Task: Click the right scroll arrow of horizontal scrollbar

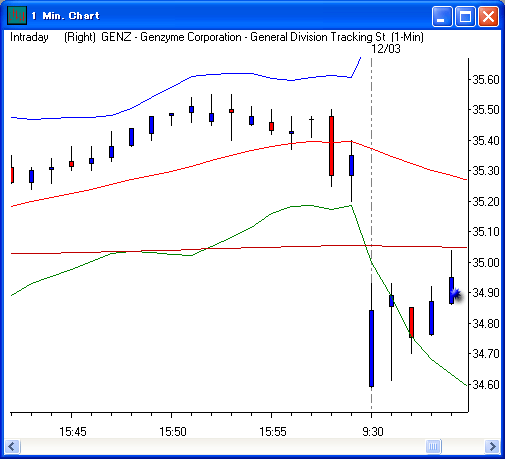Action: tap(492, 446)
